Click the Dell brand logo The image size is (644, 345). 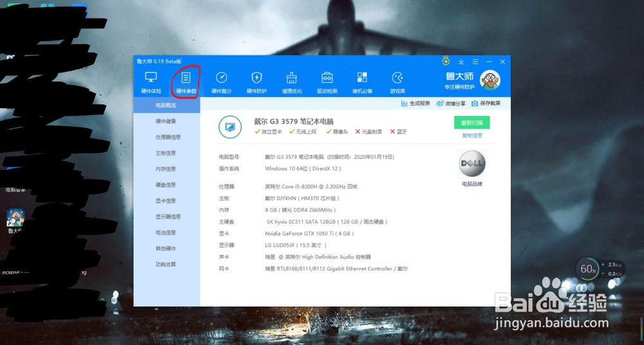[x=472, y=163]
